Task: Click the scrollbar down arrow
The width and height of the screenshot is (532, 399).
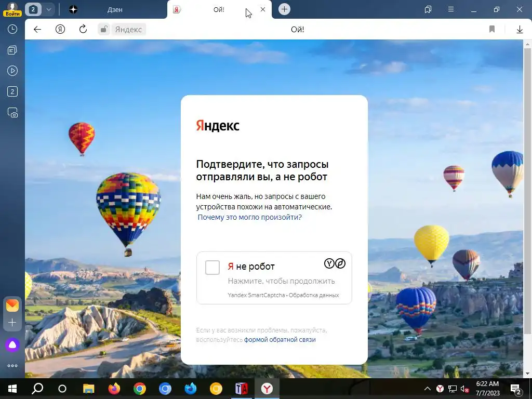Action: (527, 374)
